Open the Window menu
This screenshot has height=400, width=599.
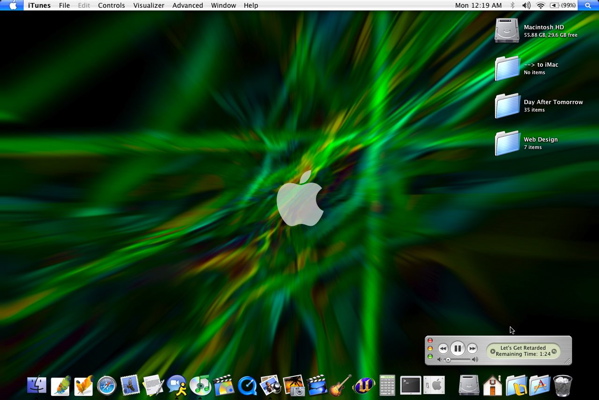pyautogui.click(x=223, y=5)
